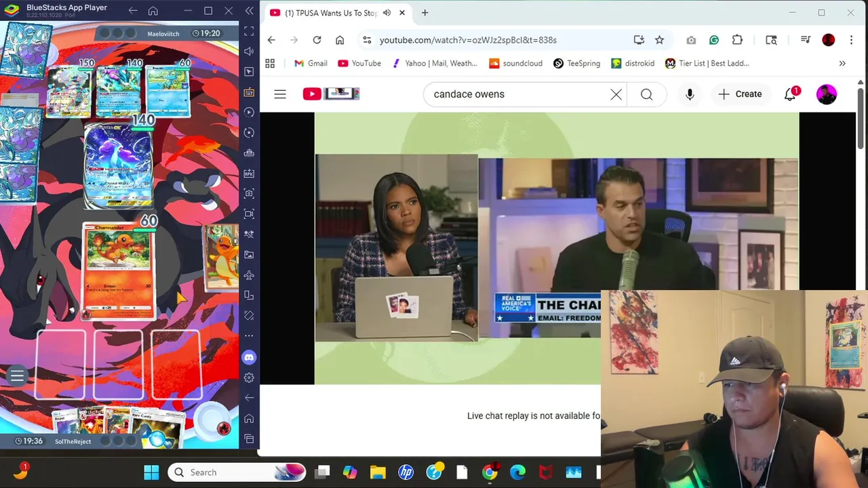Click BlueStacks sidebar volume speaker icon

tap(249, 52)
